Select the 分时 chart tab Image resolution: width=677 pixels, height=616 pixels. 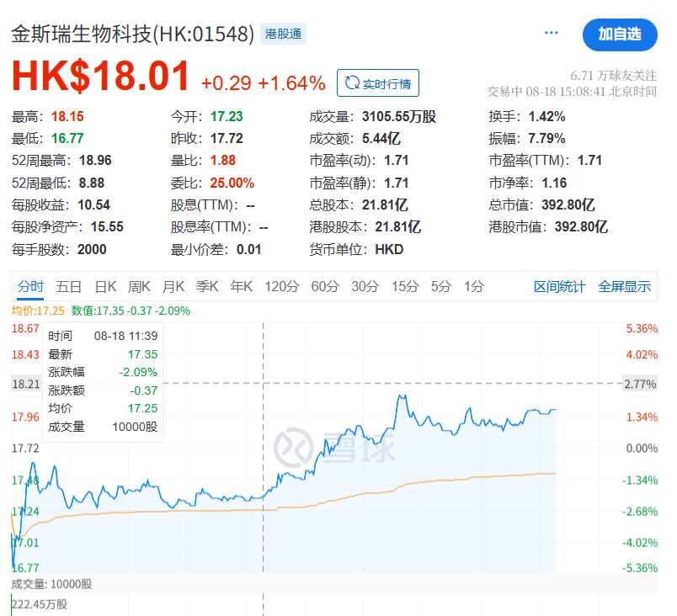pos(30,287)
